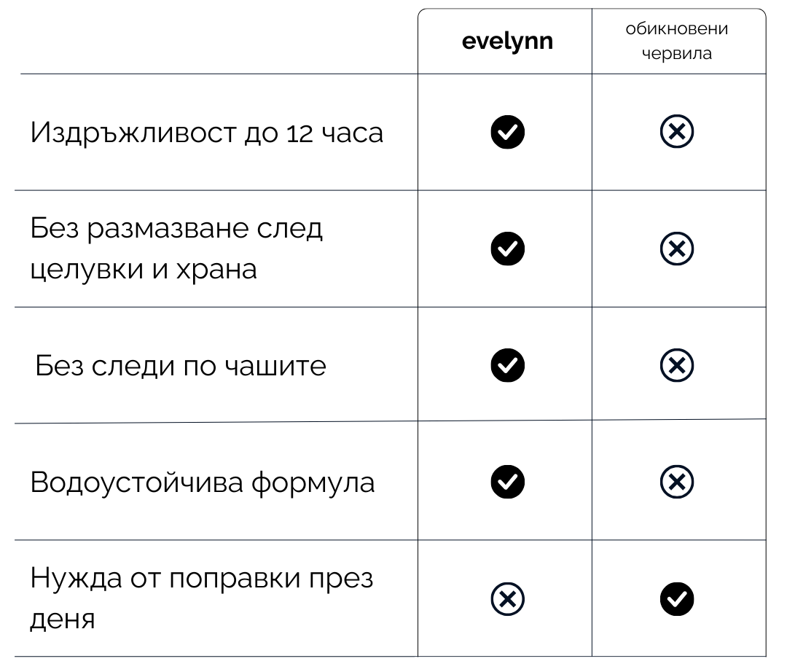Click evelynn X icon for Нужда от поправки
This screenshot has width=787, height=672.
point(507,598)
